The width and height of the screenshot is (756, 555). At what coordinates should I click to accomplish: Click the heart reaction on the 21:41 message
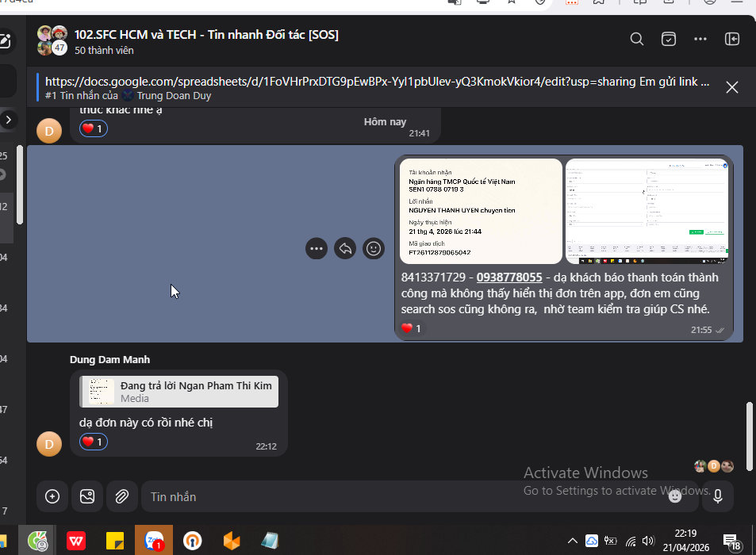[93, 128]
